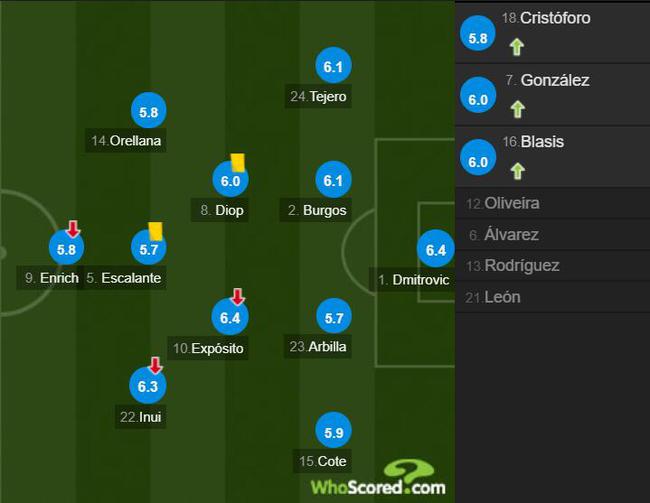Click Cote's 5.9 rating circle
650x503 pixels.
tap(333, 431)
